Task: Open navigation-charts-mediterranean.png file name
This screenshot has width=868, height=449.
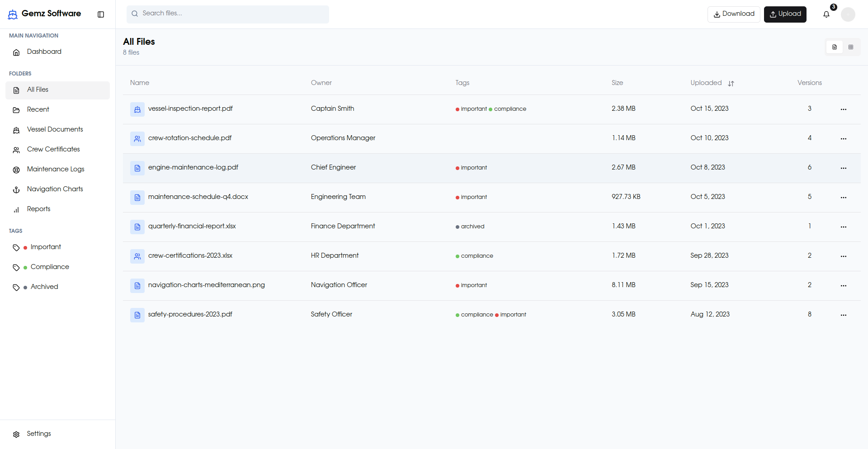Action: pyautogui.click(x=207, y=285)
